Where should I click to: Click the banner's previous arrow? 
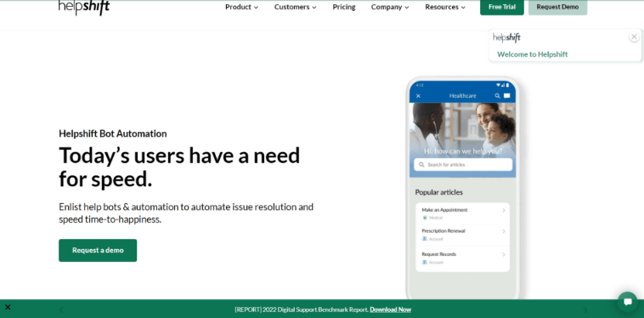coord(62,309)
